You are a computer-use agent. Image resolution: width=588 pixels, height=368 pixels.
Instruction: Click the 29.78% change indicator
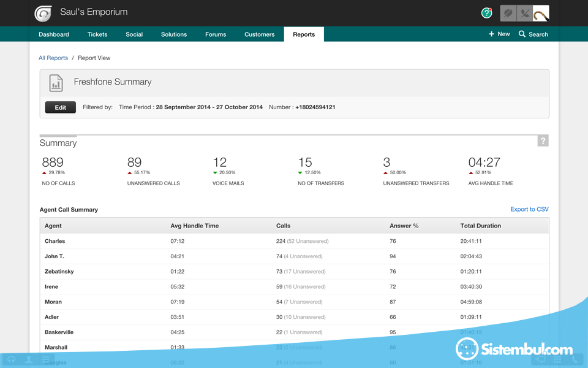click(53, 173)
